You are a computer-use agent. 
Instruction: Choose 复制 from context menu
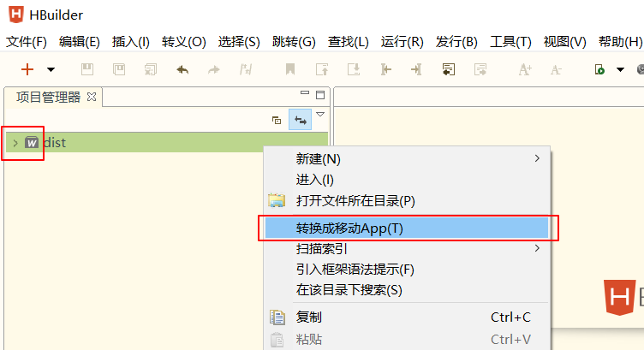[407, 317]
